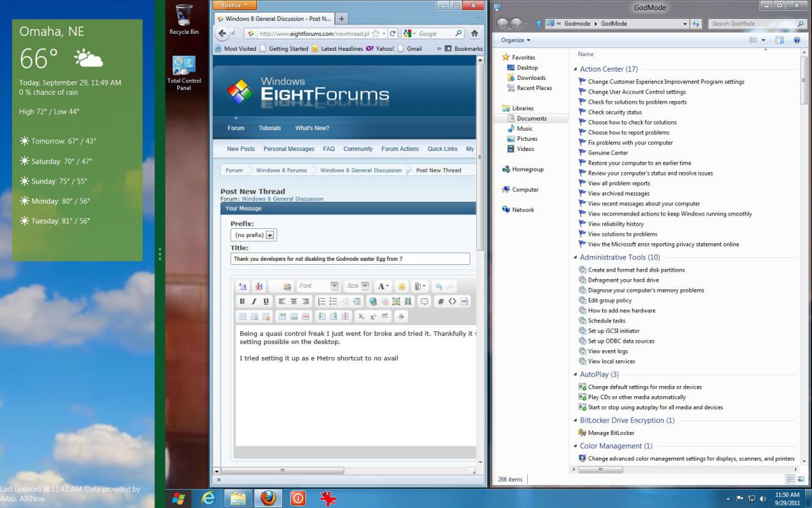This screenshot has height=508, width=812.
Task: Click the undo arrow in editor toolbar
Action: (438, 287)
